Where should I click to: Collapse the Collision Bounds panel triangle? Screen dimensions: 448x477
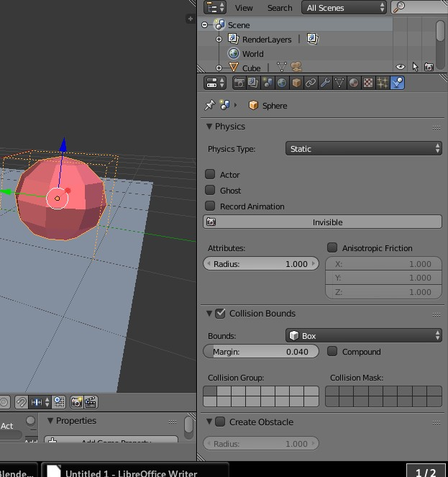coord(209,314)
